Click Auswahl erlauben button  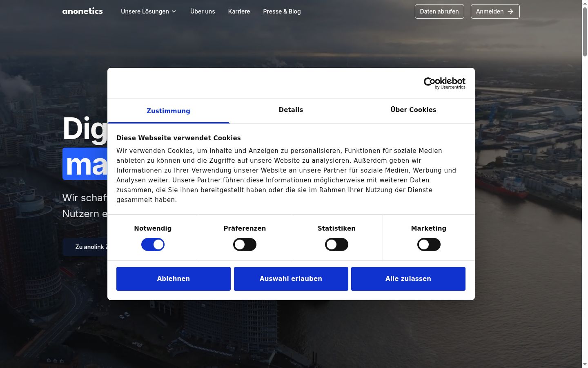(291, 279)
